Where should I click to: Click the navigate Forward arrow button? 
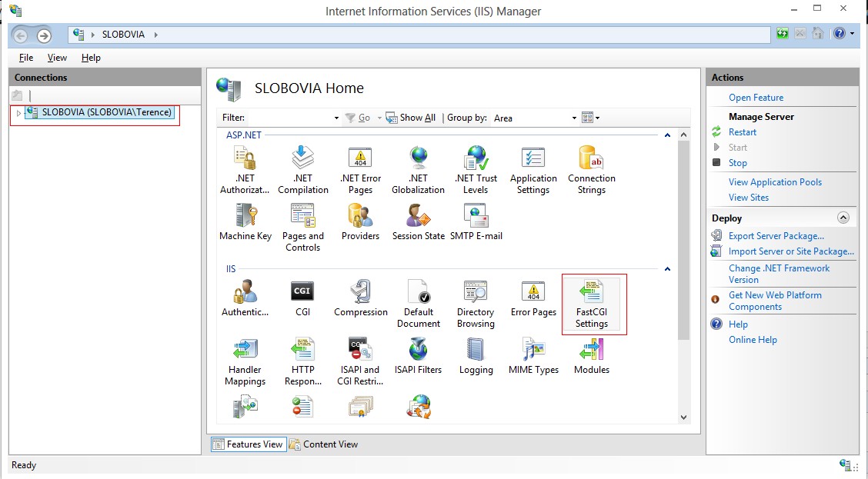44,36
